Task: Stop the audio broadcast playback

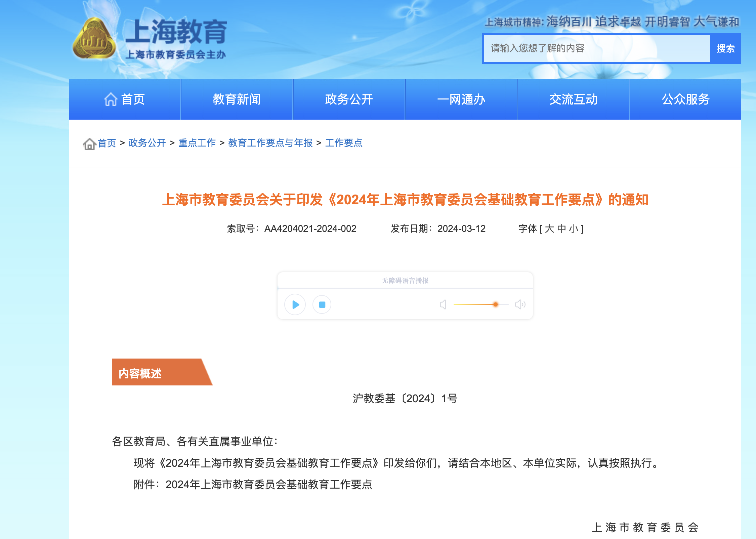Action: pyautogui.click(x=322, y=304)
